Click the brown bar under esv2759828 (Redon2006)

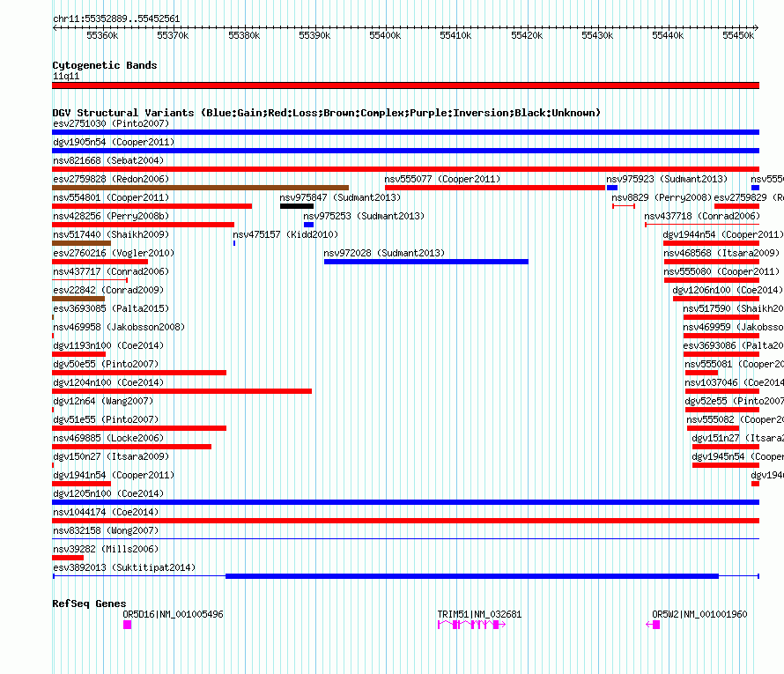(201, 188)
